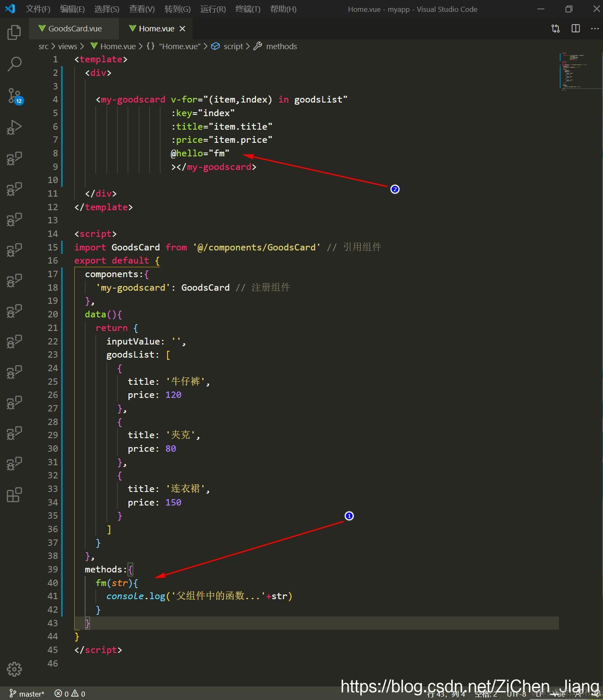This screenshot has width=603, height=700.
Task: Click the my-goodscard opening tag text
Action: coord(131,100)
